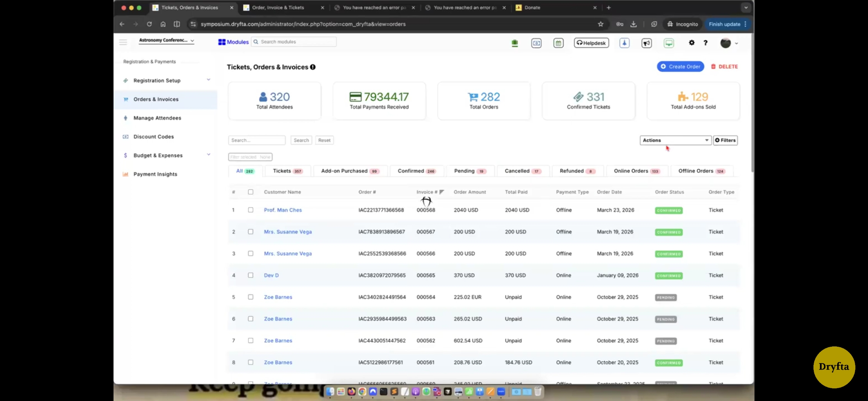The image size is (868, 401).
Task: Click the CONFIRMED status badge on Dev D's order
Action: click(x=669, y=276)
